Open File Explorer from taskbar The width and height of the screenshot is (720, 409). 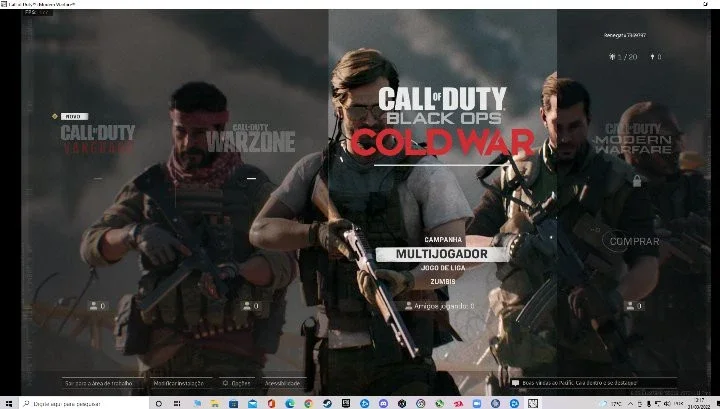(x=214, y=403)
